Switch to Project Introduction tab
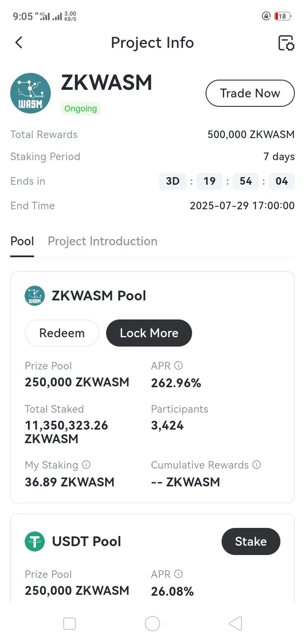305x644 pixels. point(103,241)
